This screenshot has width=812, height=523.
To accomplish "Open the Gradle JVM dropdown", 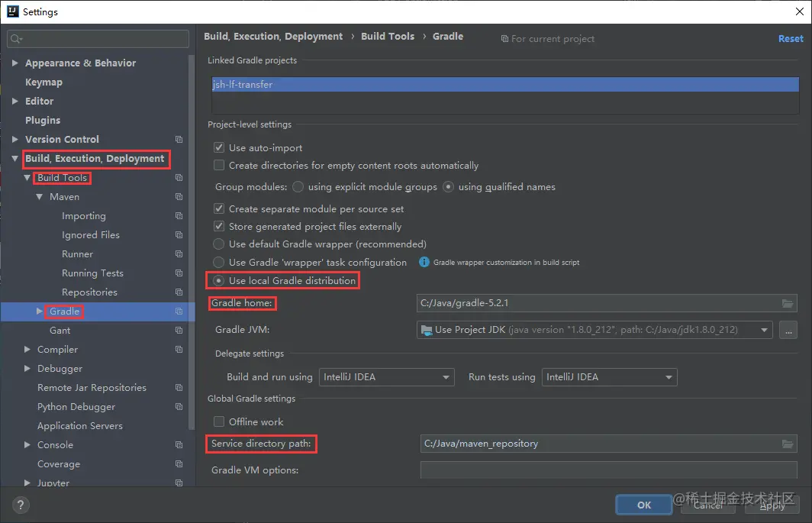I will click(594, 330).
